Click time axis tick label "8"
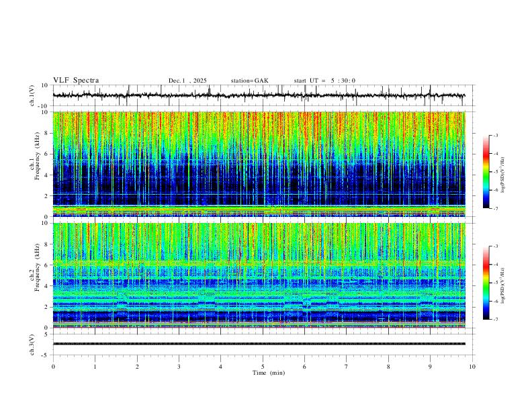This screenshot has height=411, width=532. [388, 367]
